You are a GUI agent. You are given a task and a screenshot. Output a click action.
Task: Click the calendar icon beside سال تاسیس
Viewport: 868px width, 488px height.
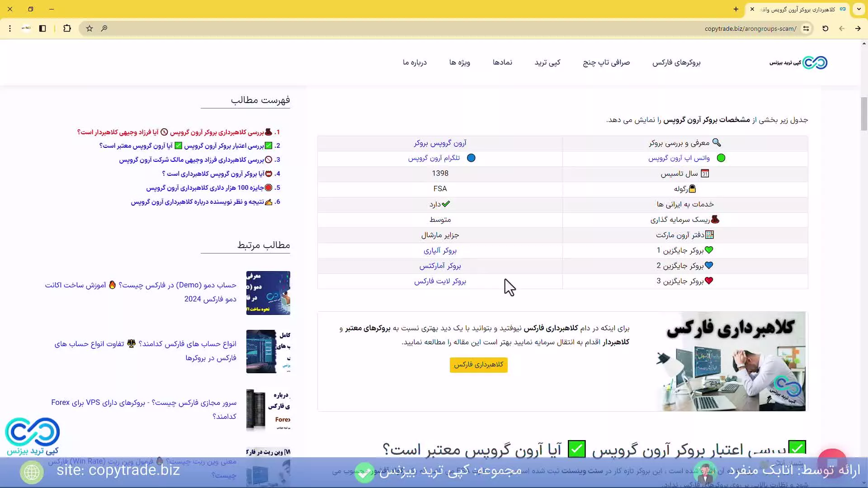pos(705,174)
